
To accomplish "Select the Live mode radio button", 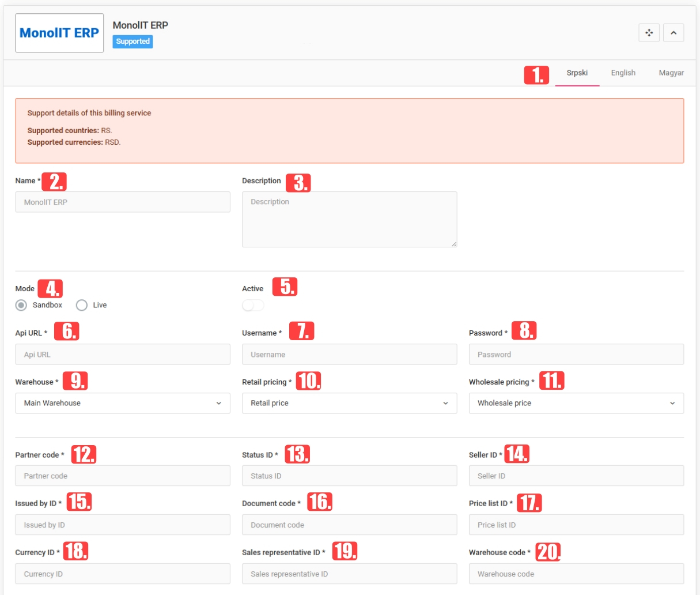I will [82, 305].
